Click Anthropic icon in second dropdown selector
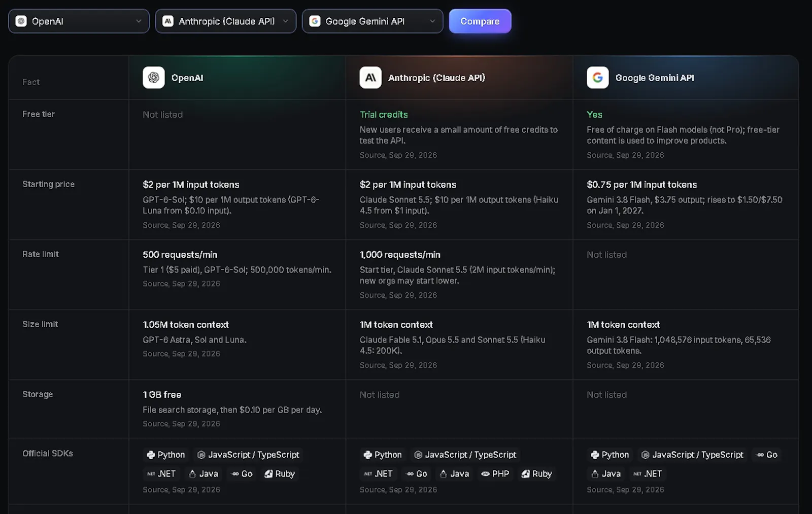This screenshot has height=514, width=812. (167, 21)
